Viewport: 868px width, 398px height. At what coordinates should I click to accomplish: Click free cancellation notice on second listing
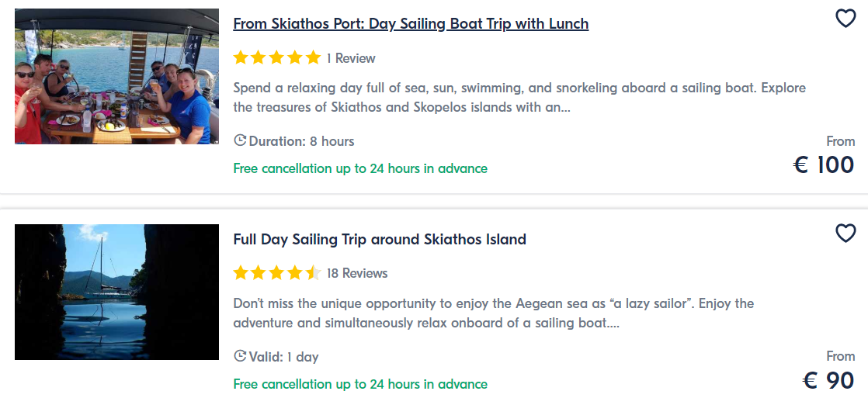coord(360,383)
